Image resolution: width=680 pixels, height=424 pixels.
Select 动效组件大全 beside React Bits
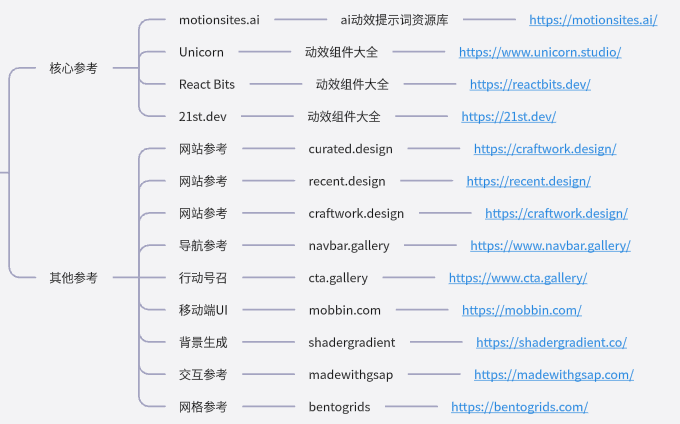point(352,84)
